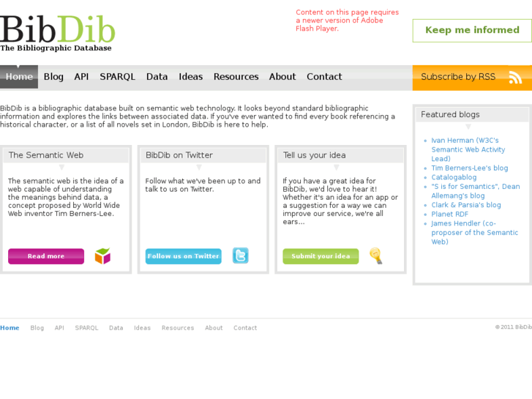Click Follow us on Twitter button
The image size is (532, 399).
coord(183,256)
